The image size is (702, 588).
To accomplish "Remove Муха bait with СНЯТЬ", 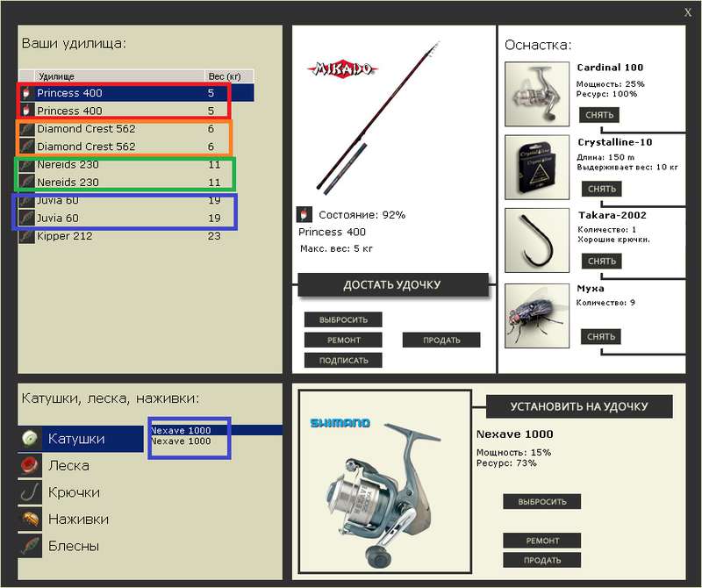I will pos(601,336).
